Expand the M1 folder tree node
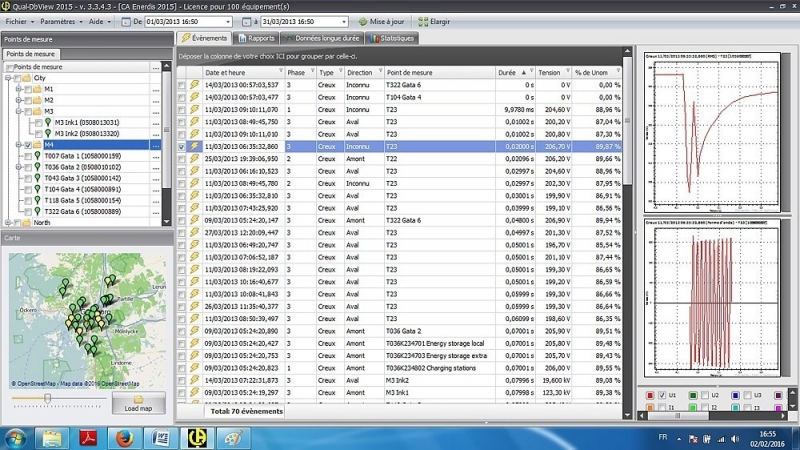Viewport: 800px width, 450px height. pos(18,88)
